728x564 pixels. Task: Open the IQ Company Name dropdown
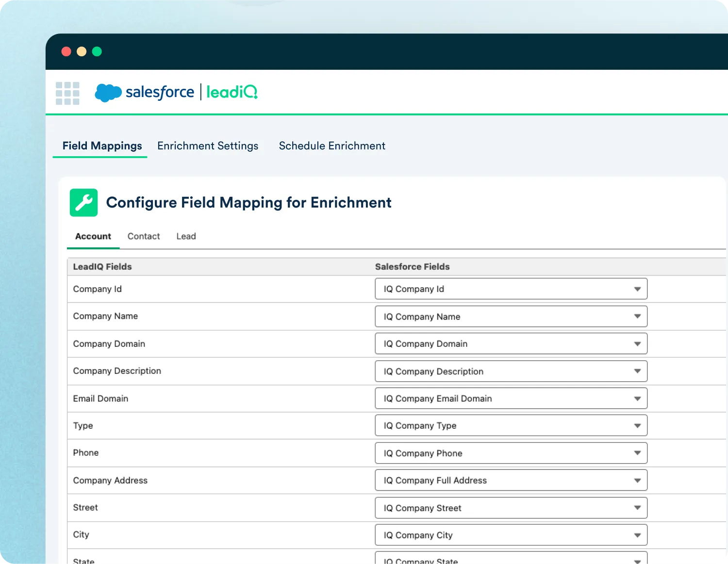coord(511,317)
